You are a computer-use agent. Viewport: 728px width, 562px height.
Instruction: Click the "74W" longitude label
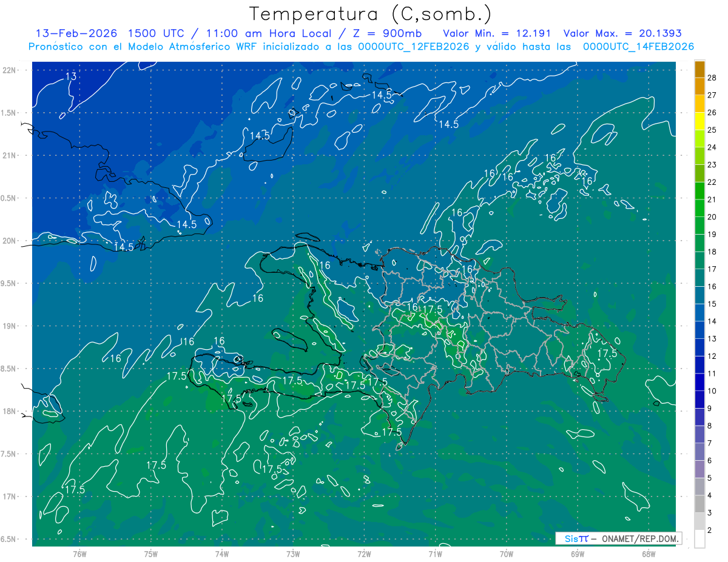tap(222, 554)
